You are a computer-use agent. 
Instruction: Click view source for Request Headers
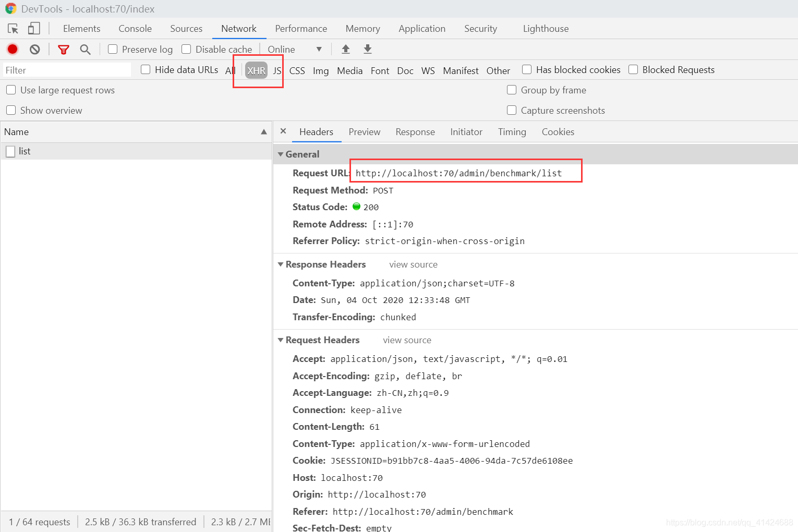(407, 340)
